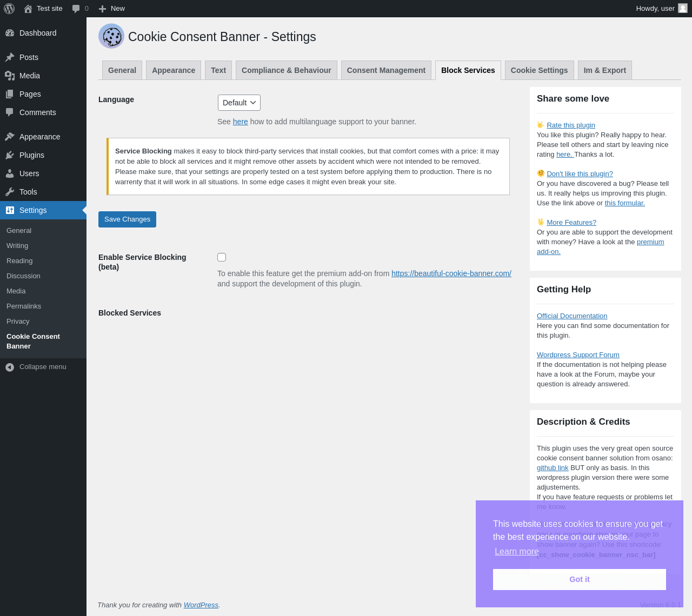Click the Share some love heading
This screenshot has height=616, width=692.
(573, 99)
